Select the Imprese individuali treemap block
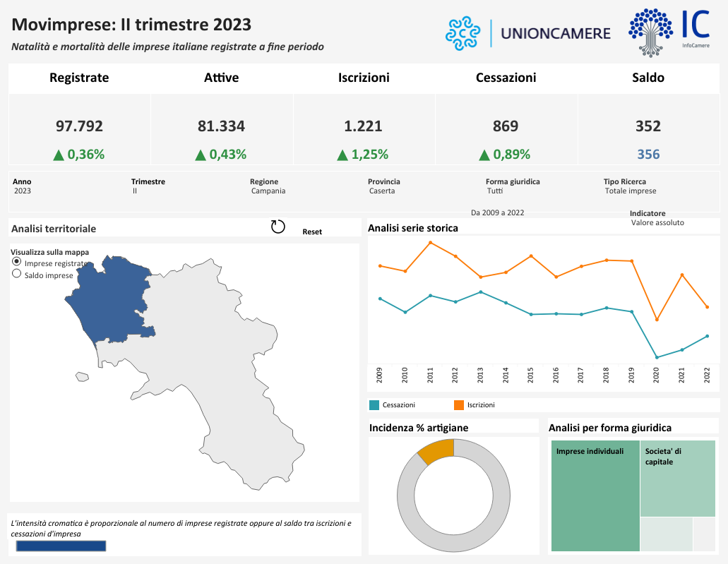This screenshot has width=728, height=564. [596, 496]
